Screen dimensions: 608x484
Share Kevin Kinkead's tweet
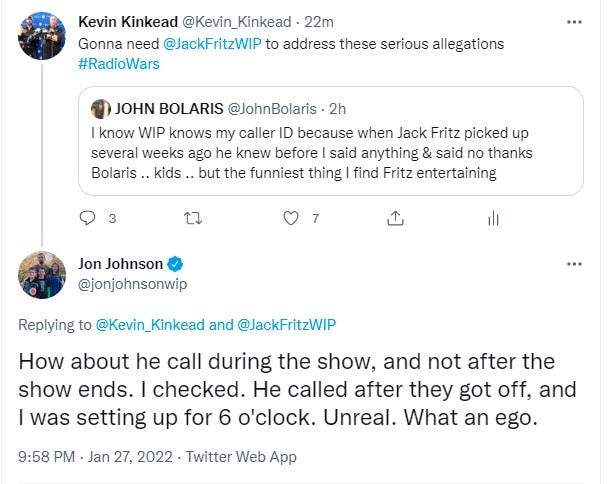click(x=394, y=218)
